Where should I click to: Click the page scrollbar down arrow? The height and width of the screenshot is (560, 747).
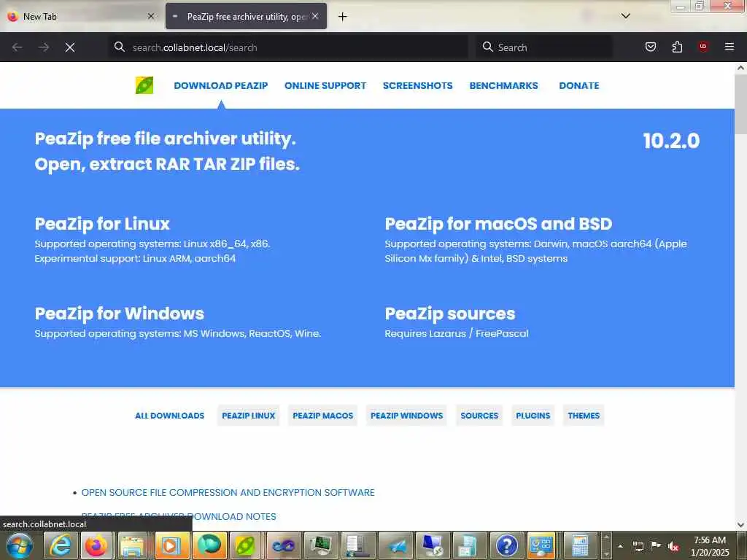point(741,525)
